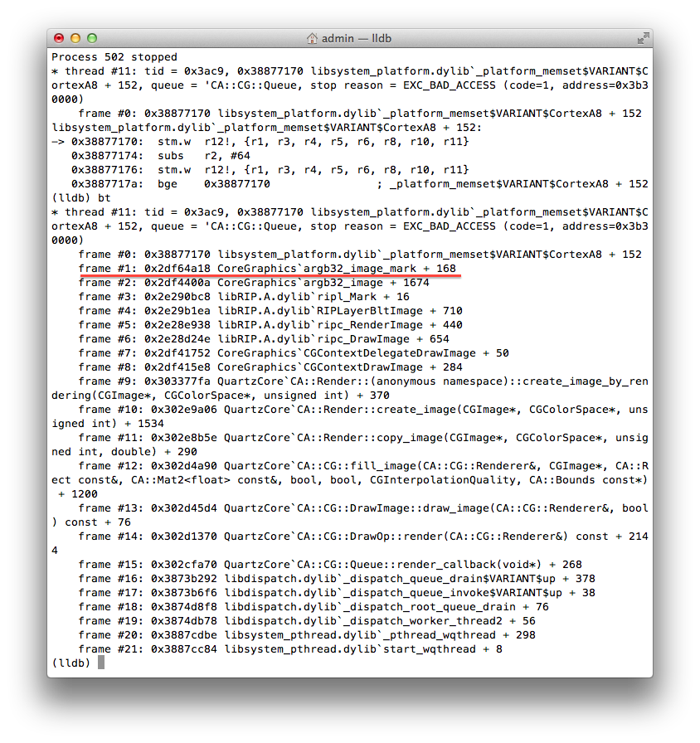Click the frame #15 render_callback line
The width and height of the screenshot is (700, 743).
click(330, 565)
